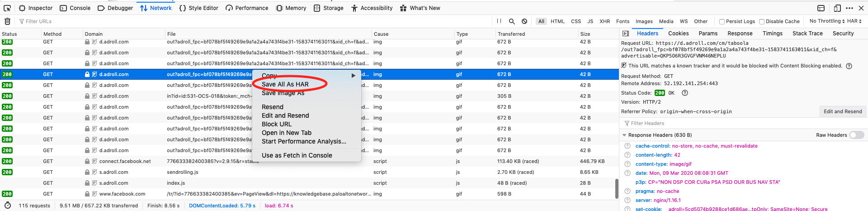Click help icon beside pragma header
This screenshot has height=211, width=868.
pos(627,191)
